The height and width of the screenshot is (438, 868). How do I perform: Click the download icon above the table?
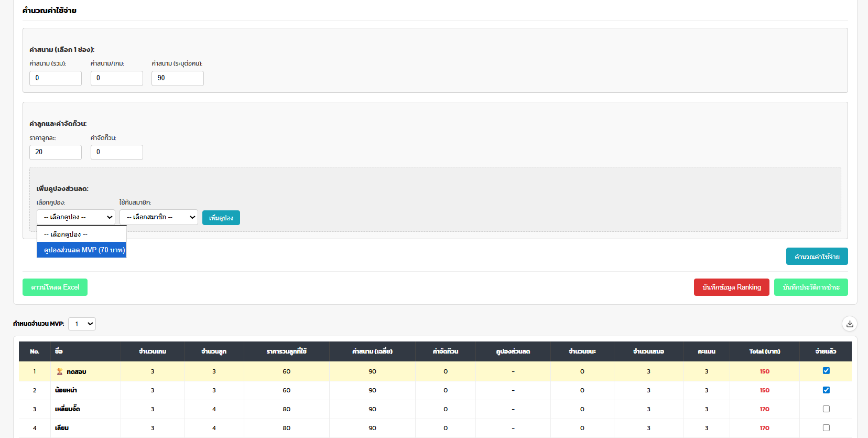(850, 324)
